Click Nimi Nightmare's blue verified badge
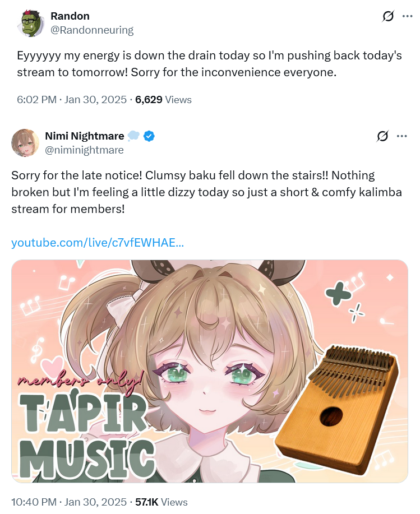Screen dimensions: 420x514 pos(149,136)
